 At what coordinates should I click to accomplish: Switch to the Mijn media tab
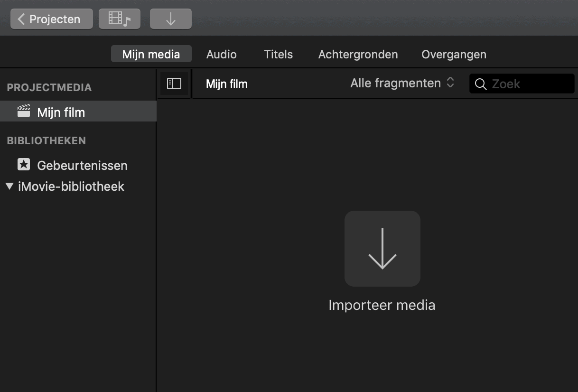(151, 54)
